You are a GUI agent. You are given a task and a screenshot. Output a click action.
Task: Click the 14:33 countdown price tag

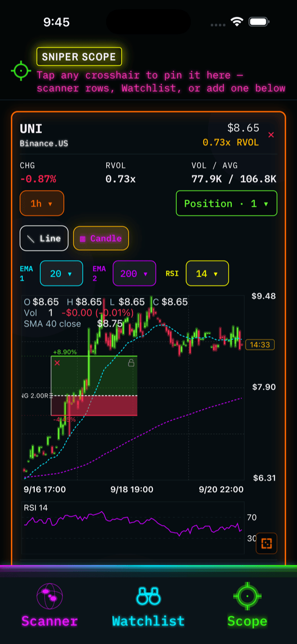260,345
